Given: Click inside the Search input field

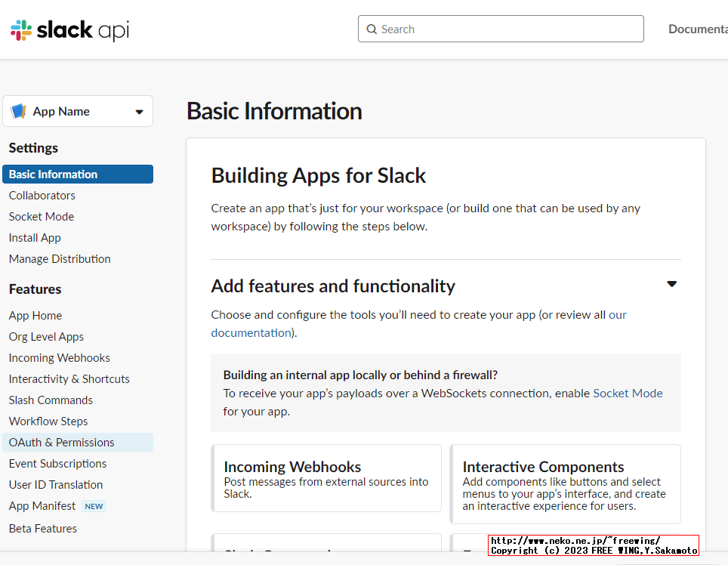Looking at the screenshot, I should 501,29.
